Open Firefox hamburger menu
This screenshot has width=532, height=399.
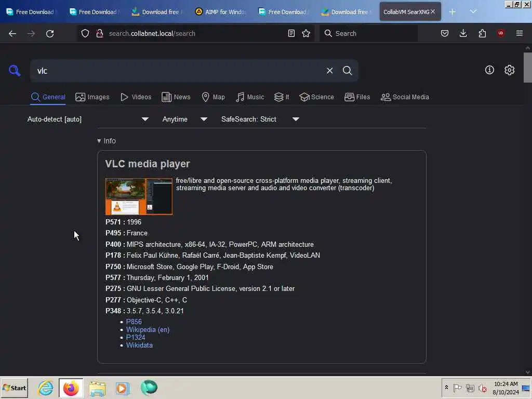520,33
